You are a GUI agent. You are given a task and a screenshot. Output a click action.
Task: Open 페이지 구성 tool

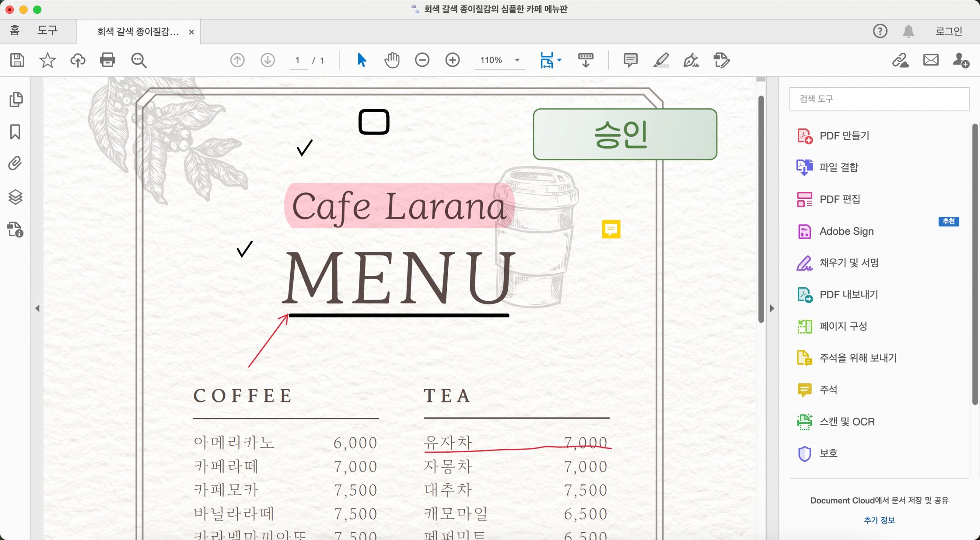[x=832, y=327]
